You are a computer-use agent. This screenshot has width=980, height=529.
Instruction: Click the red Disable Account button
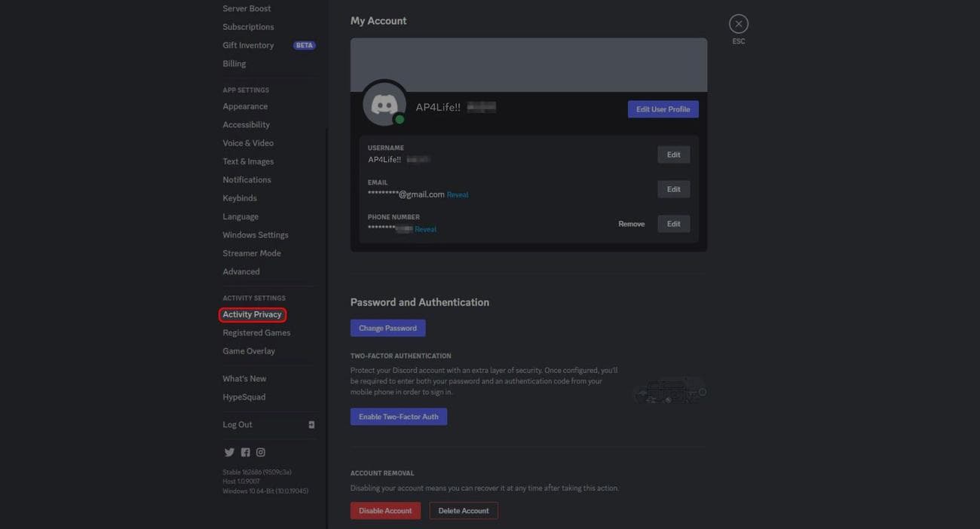coord(385,511)
